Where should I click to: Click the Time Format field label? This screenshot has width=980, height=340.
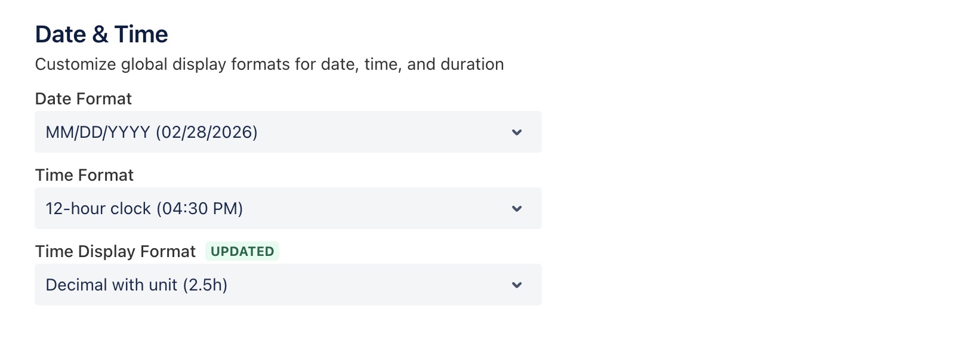pyautogui.click(x=84, y=175)
